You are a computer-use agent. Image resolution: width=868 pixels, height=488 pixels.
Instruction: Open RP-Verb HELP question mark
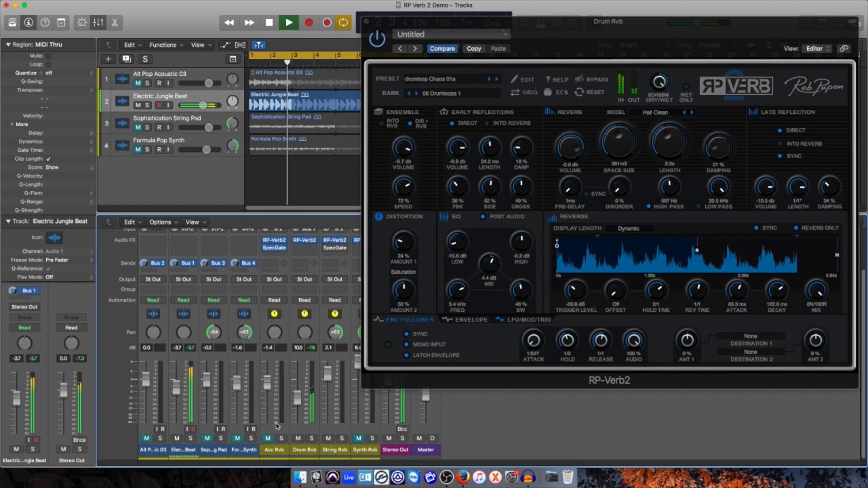[557, 79]
